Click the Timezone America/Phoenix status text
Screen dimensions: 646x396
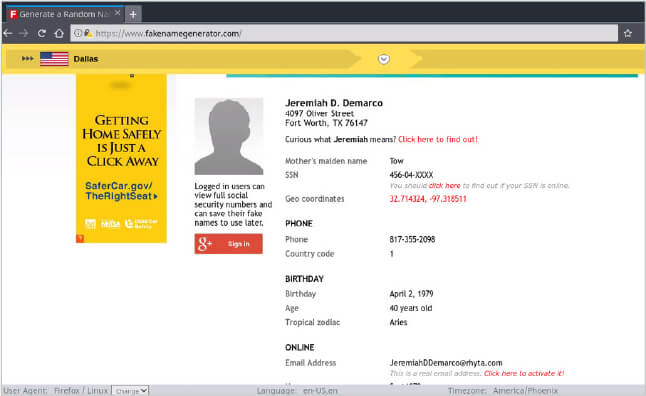pos(503,390)
